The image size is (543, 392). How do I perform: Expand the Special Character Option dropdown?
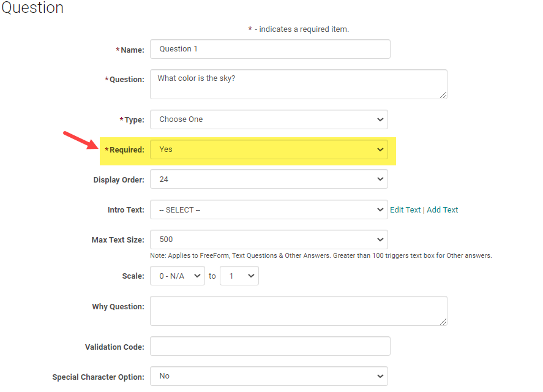(269, 376)
